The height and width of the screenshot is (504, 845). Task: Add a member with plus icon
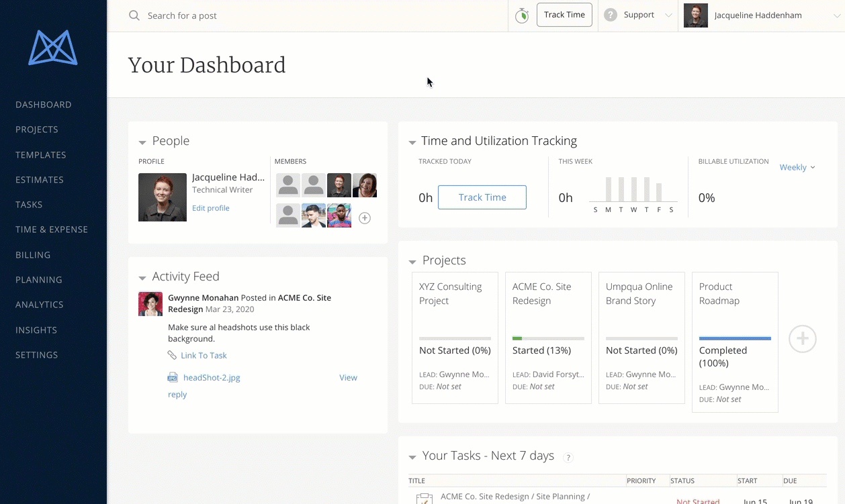pos(365,218)
